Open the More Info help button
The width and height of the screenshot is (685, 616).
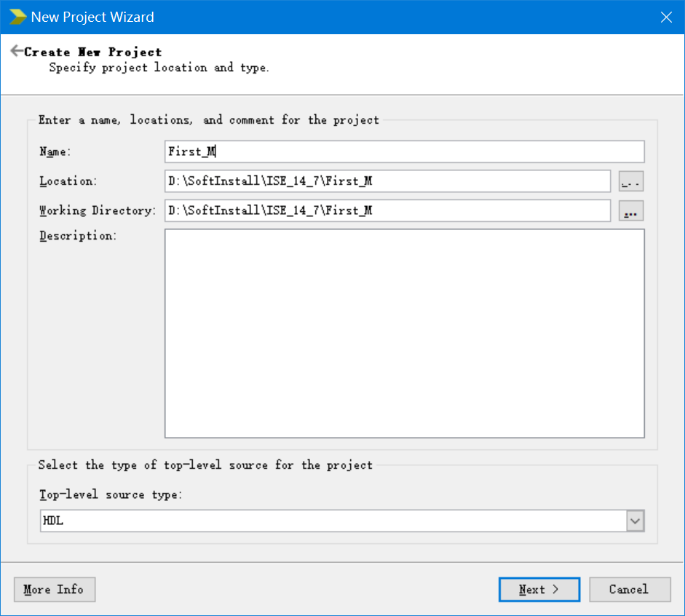pyautogui.click(x=55, y=590)
